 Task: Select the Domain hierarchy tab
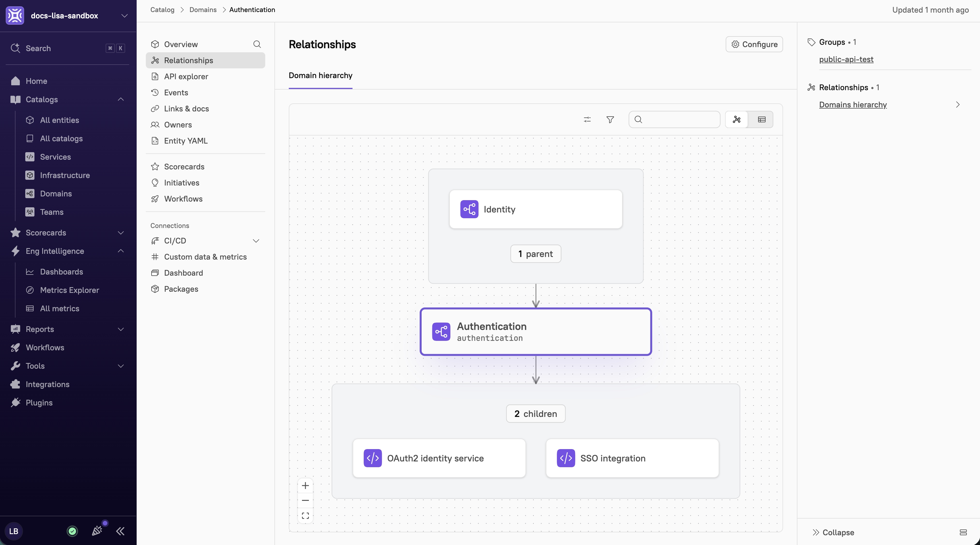pyautogui.click(x=320, y=75)
